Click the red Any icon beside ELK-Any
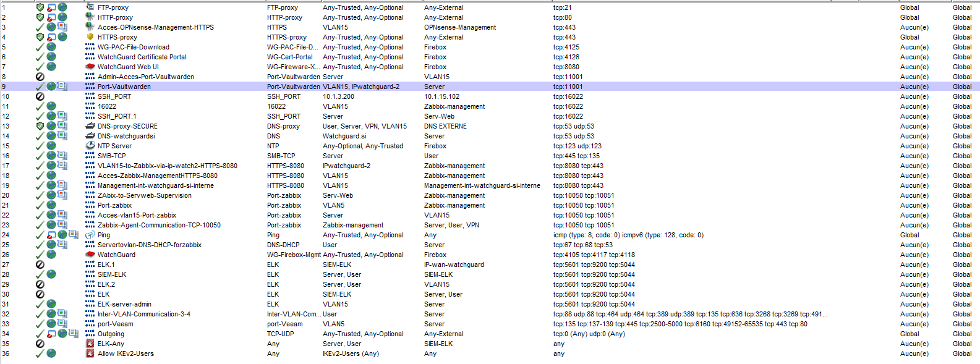Screen dimensions: 980x364 90,344
